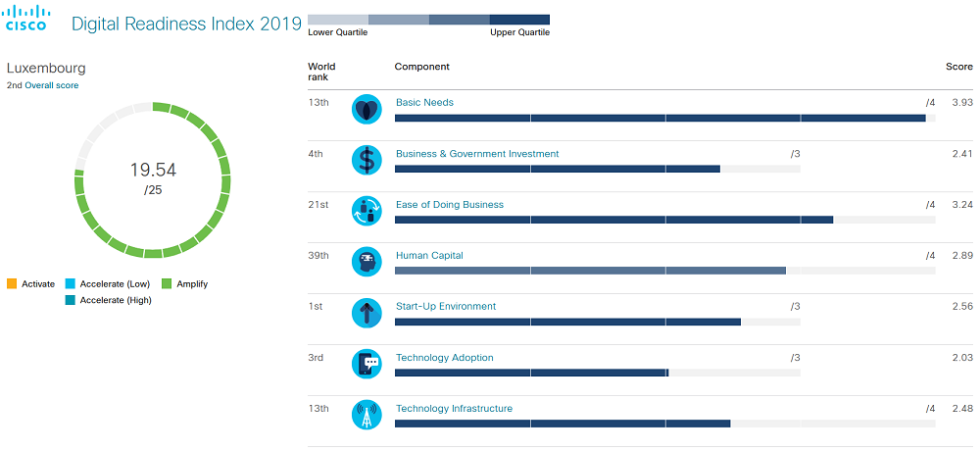Click the 3.24 score value

pyautogui.click(x=962, y=205)
